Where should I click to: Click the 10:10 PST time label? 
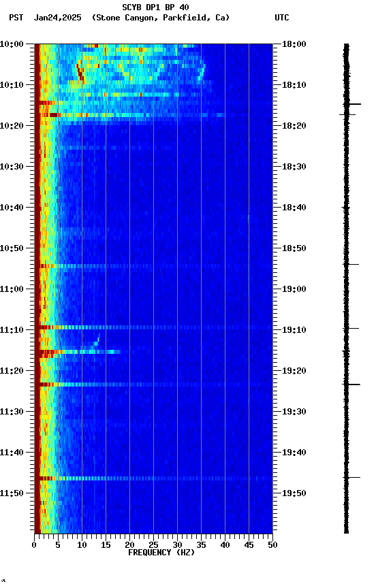12,85
